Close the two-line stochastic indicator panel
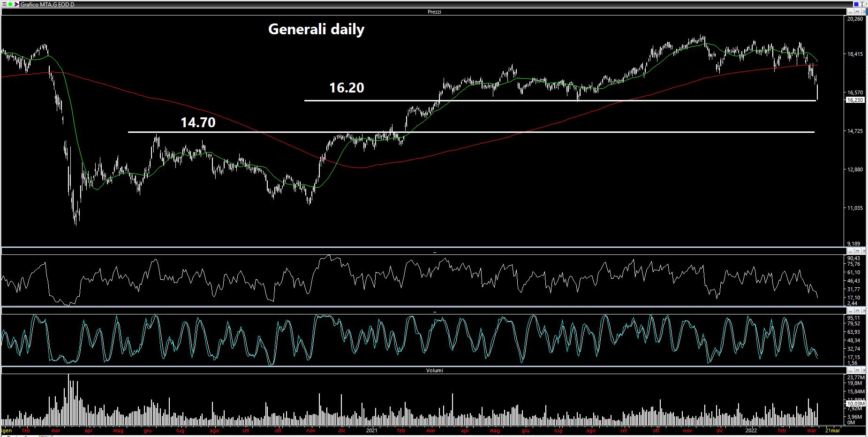This screenshot has width=868, height=437. tap(864, 311)
